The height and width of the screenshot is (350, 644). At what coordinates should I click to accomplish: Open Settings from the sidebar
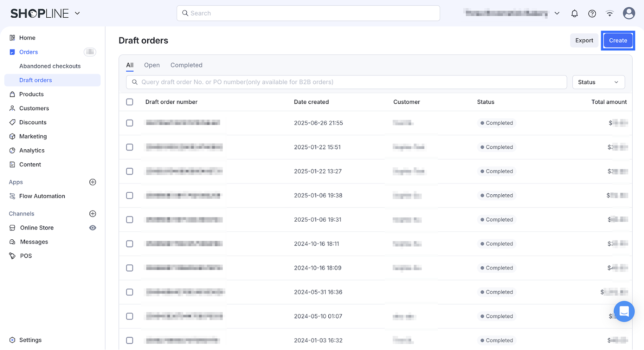pos(30,340)
